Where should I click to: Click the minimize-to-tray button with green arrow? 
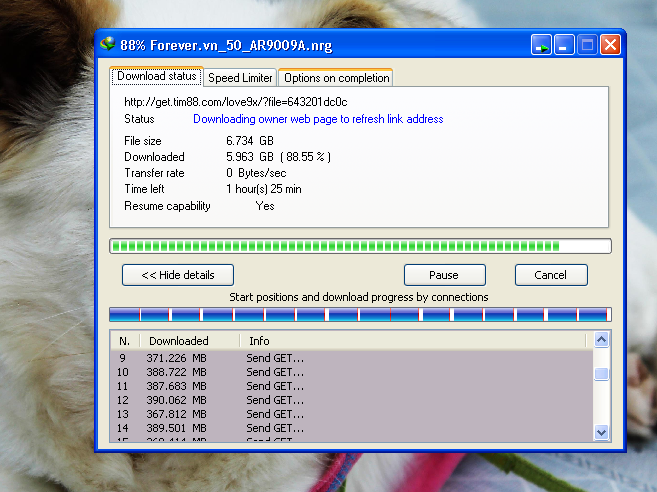[541, 44]
